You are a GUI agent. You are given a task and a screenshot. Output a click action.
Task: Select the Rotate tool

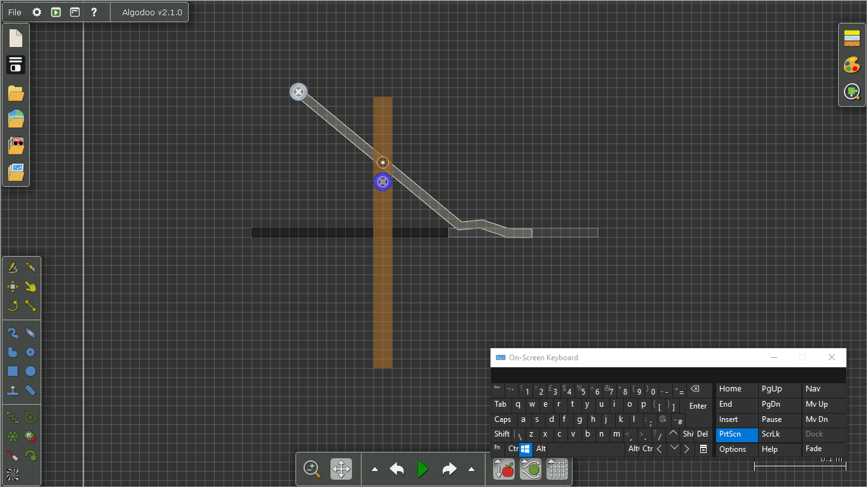pos(13,306)
